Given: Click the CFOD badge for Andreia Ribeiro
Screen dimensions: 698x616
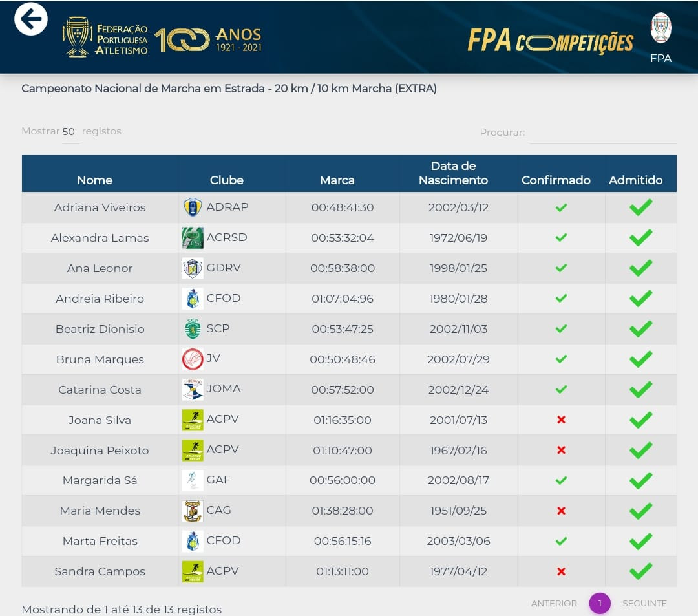Looking at the screenshot, I should coord(193,298).
